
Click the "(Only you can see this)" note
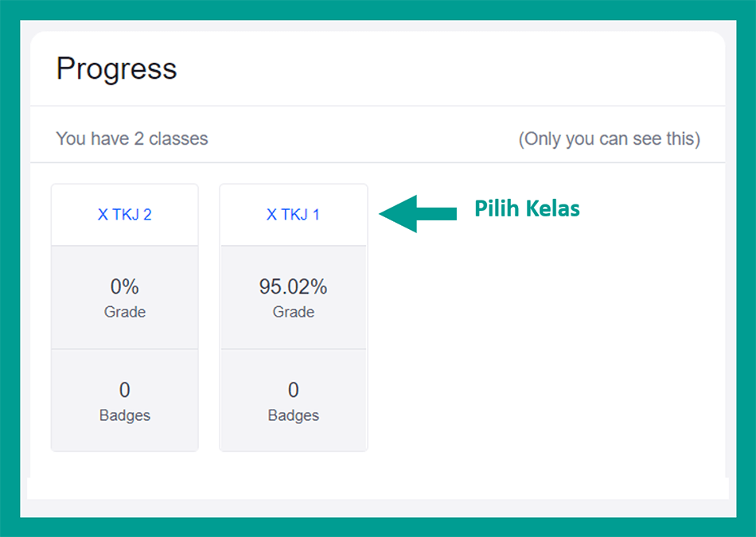point(609,138)
